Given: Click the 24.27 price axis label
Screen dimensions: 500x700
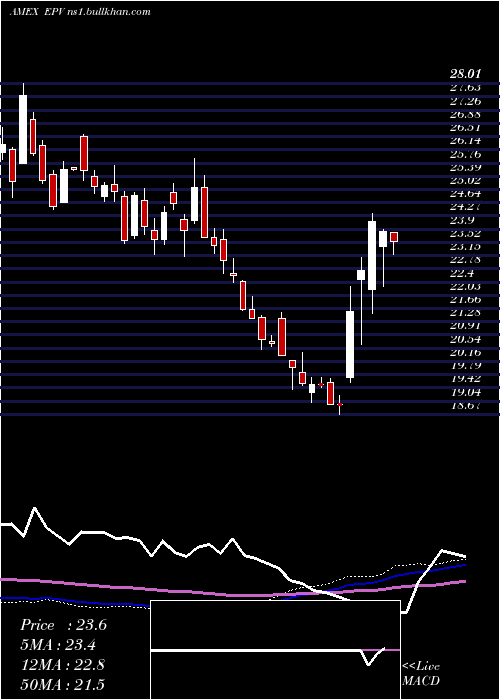Looking at the screenshot, I should tap(465, 207).
